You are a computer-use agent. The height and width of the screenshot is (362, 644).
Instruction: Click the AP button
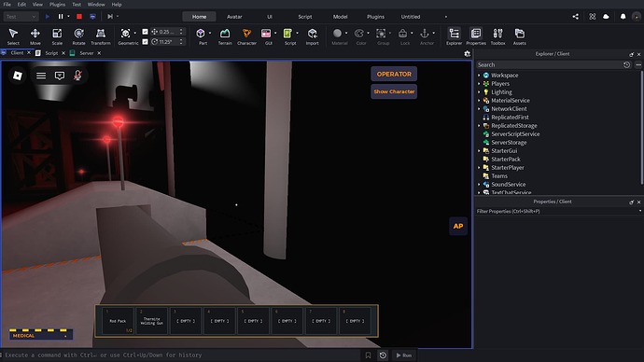pyautogui.click(x=458, y=226)
